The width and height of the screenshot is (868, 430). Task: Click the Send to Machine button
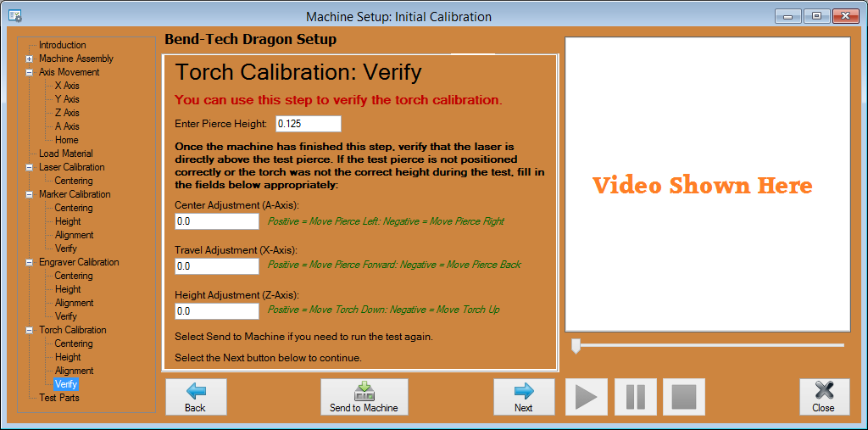(364, 397)
